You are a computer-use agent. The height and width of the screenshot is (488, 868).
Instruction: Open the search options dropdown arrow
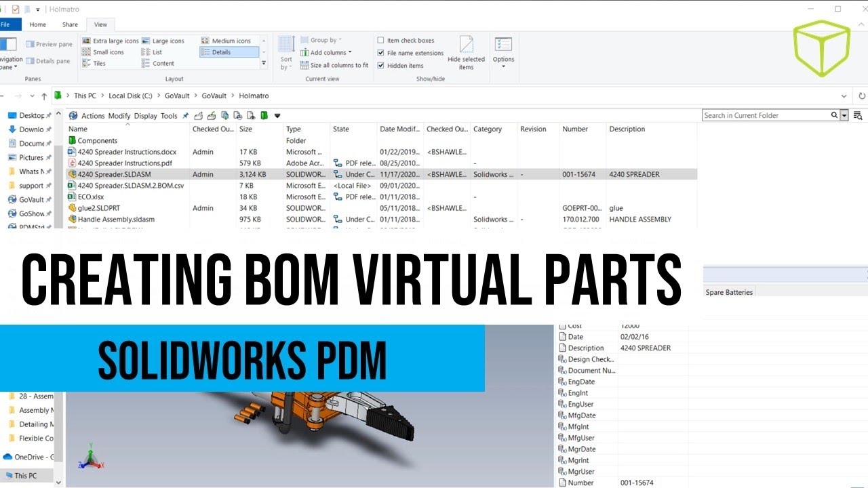click(844, 116)
